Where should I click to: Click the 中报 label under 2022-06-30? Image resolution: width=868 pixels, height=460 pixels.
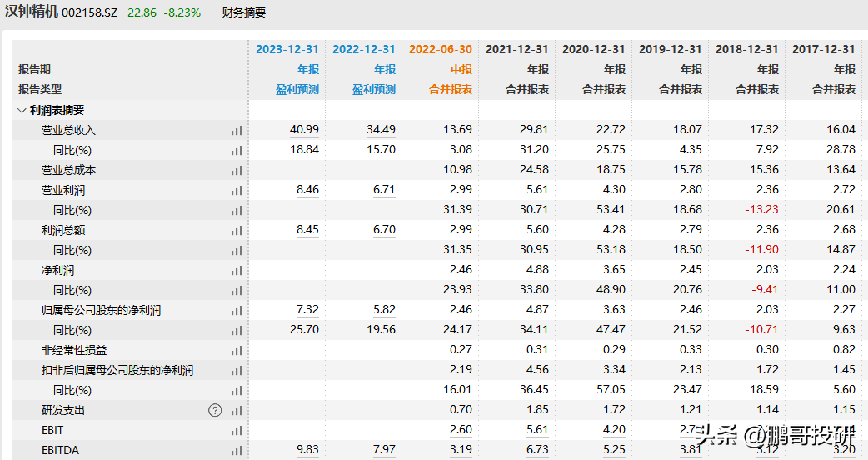point(461,69)
